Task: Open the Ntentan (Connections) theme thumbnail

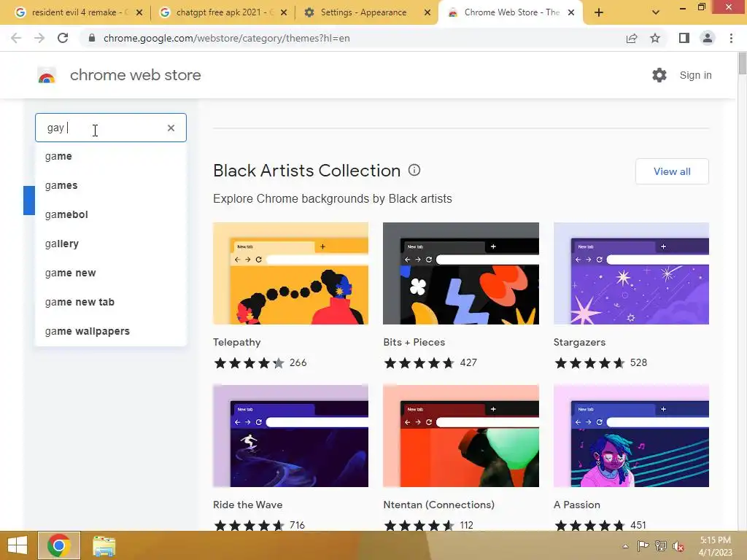Action: point(461,436)
